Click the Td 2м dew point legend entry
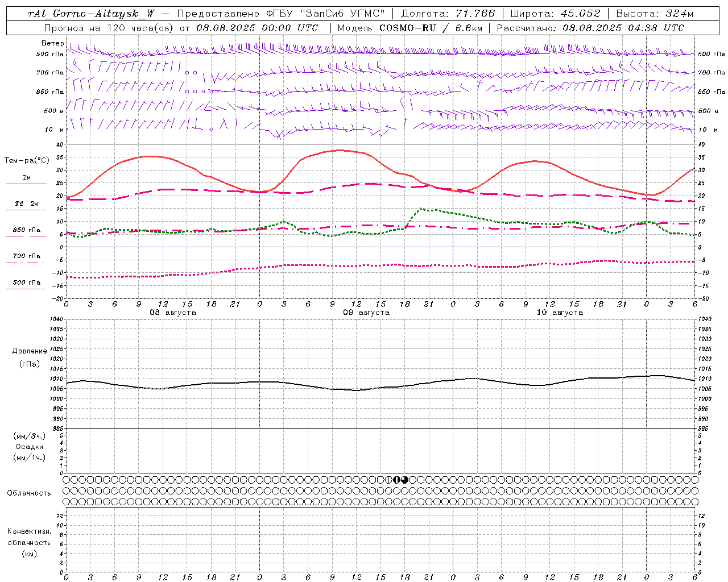728x582 pixels. tap(27, 203)
